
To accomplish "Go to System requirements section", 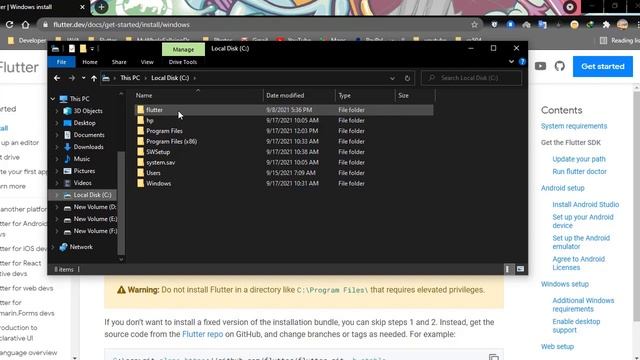I will click(574, 126).
